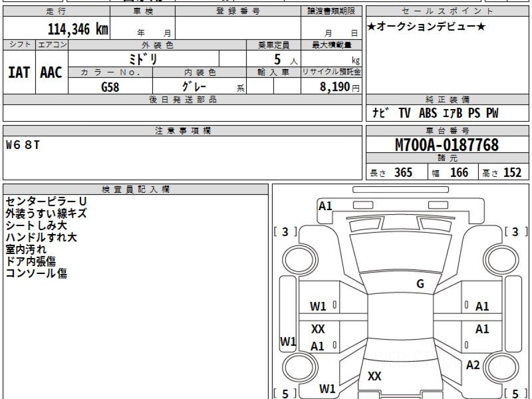Select the AAC air conditioner value

point(51,73)
